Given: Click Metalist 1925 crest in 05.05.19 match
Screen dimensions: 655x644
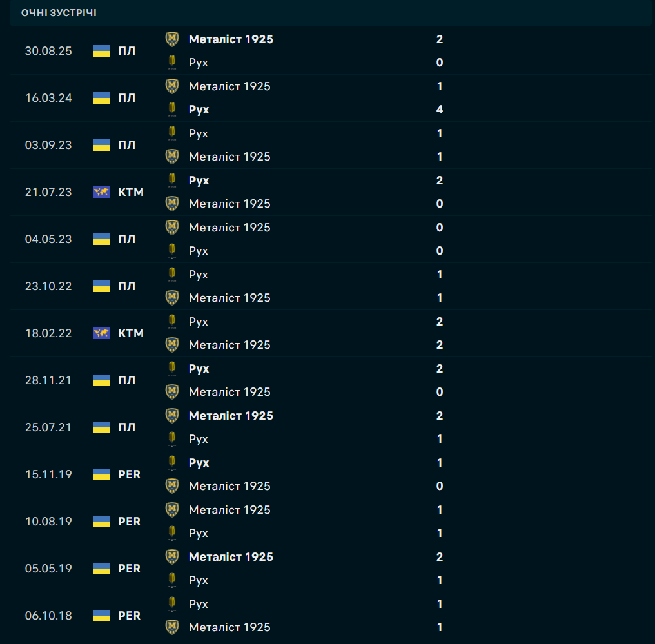Looking at the screenshot, I should 171,557.
